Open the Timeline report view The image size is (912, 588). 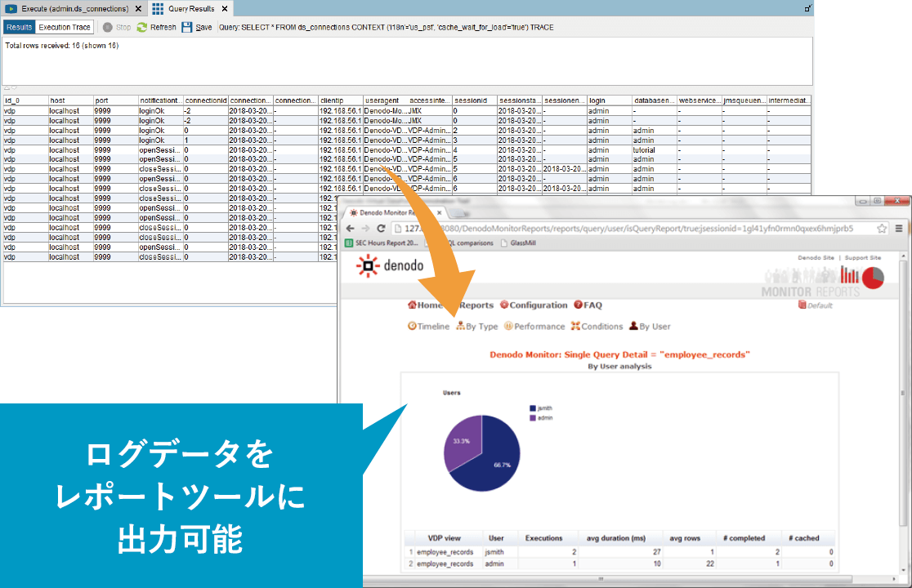click(429, 327)
